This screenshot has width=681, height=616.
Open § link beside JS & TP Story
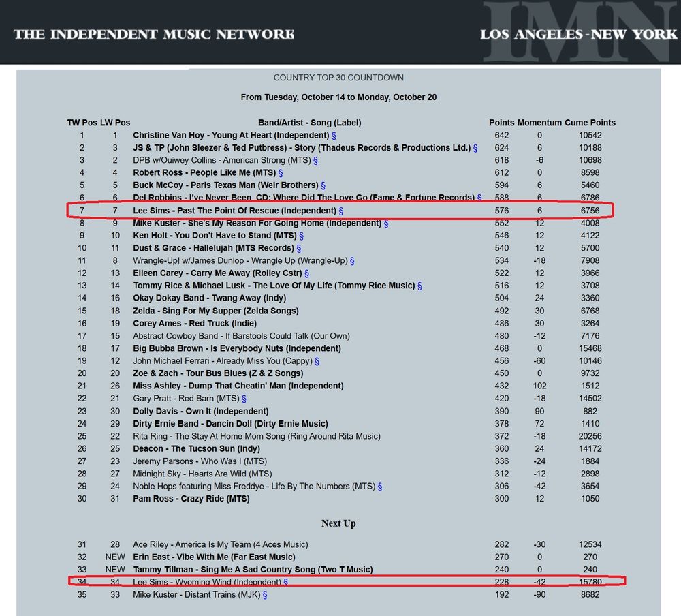click(x=475, y=149)
